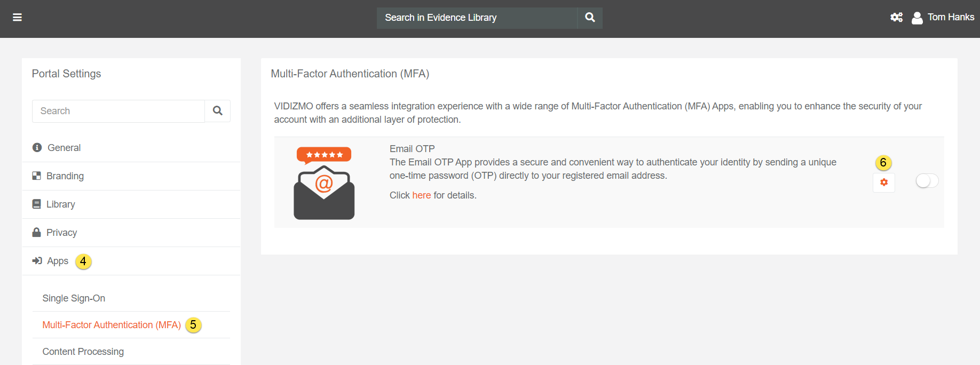980x365 pixels.
Task: Click the user profile avatar icon
Action: point(917,18)
